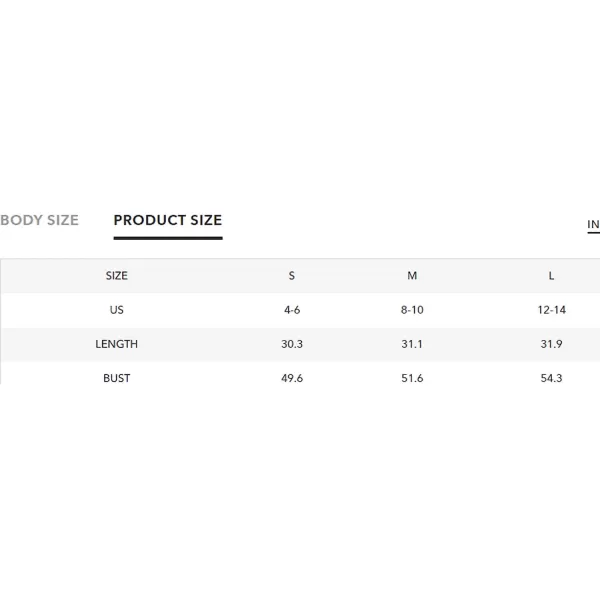Click the LENGTH row label
The width and height of the screenshot is (600, 600).
[117, 344]
